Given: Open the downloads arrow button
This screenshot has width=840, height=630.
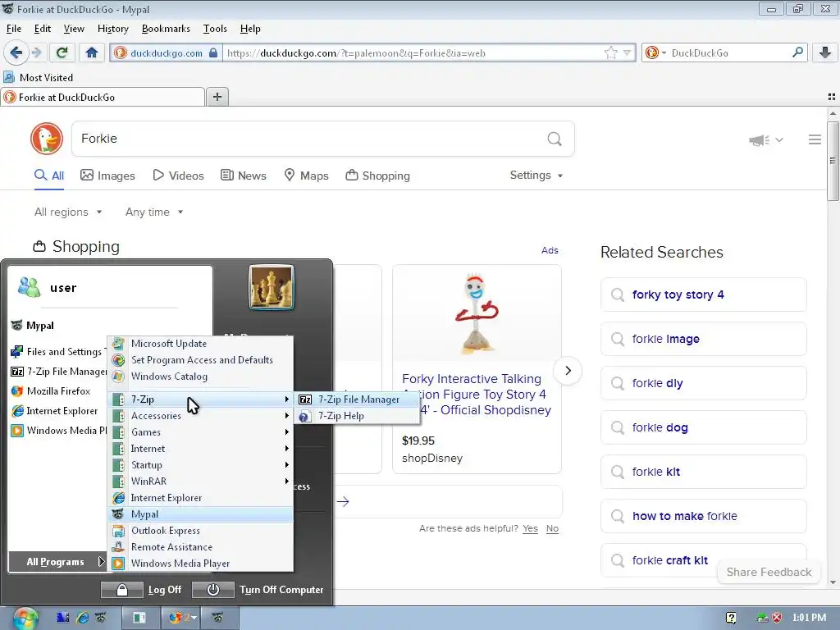Looking at the screenshot, I should coord(825,52).
